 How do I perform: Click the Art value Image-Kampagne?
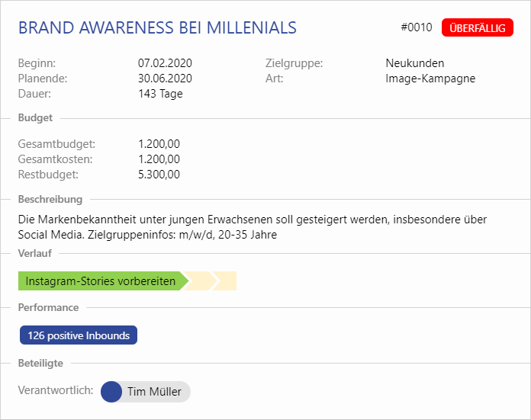point(430,79)
